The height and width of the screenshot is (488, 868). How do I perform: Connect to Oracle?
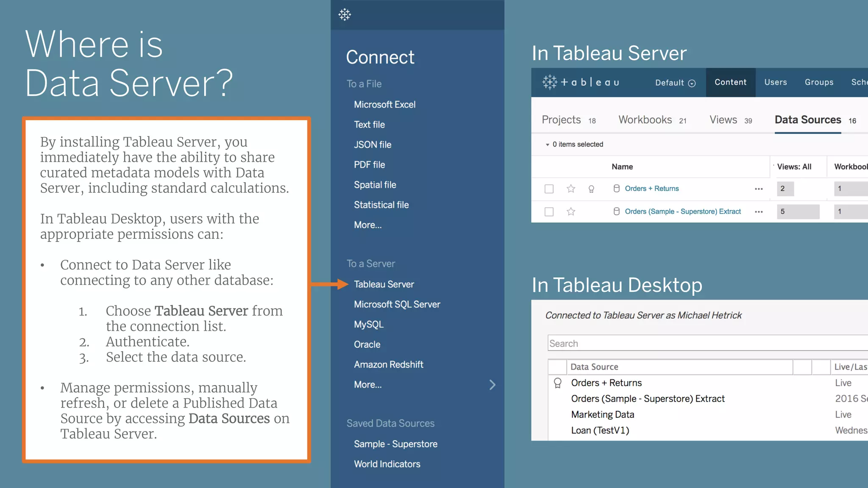tap(367, 344)
